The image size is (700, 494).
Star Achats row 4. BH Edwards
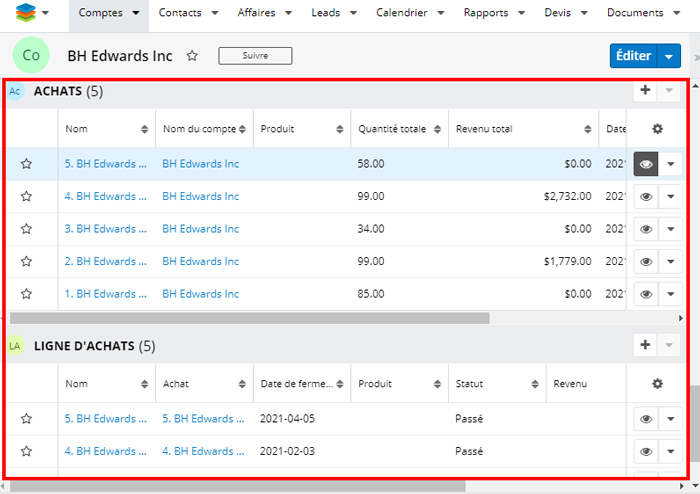point(26,196)
